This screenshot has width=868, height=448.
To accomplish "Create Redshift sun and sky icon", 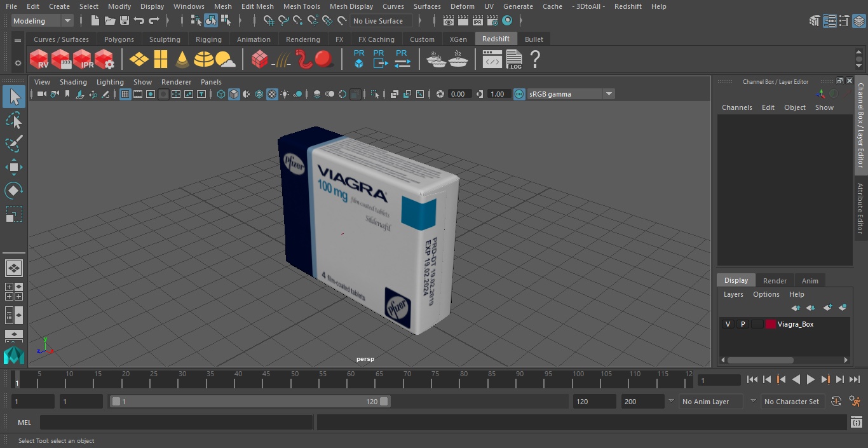I will (225, 60).
